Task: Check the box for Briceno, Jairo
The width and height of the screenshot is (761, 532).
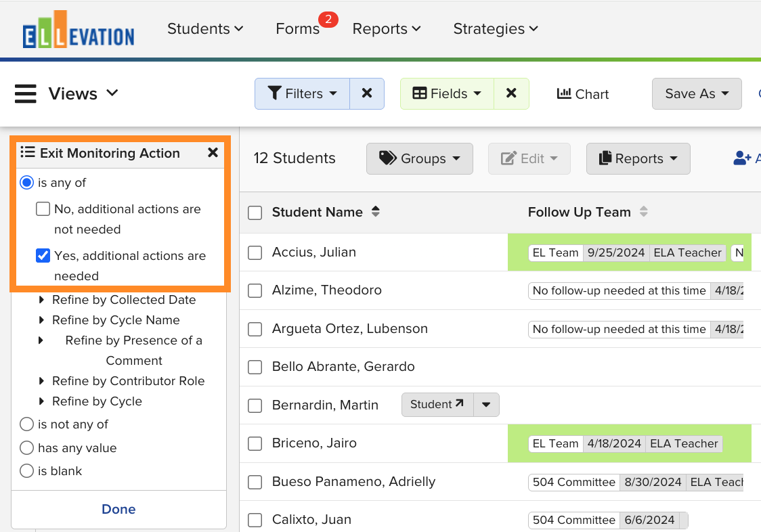Action: click(x=255, y=443)
